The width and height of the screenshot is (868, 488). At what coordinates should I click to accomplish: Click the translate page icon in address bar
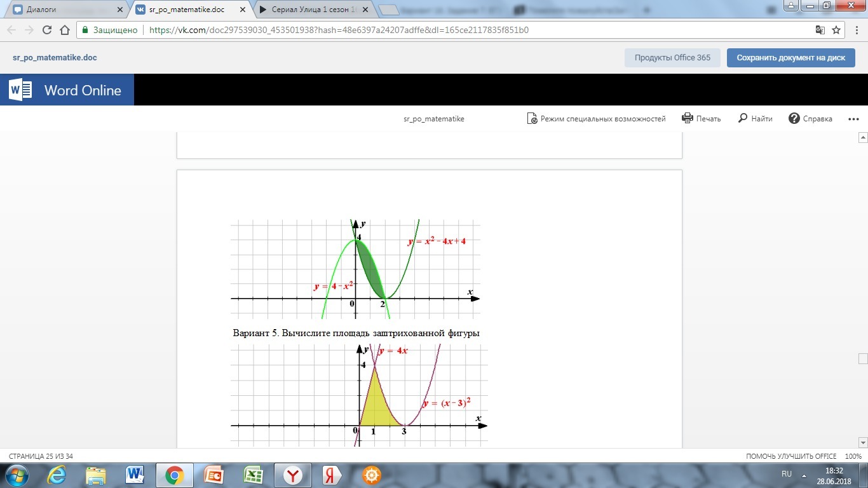coord(820,30)
